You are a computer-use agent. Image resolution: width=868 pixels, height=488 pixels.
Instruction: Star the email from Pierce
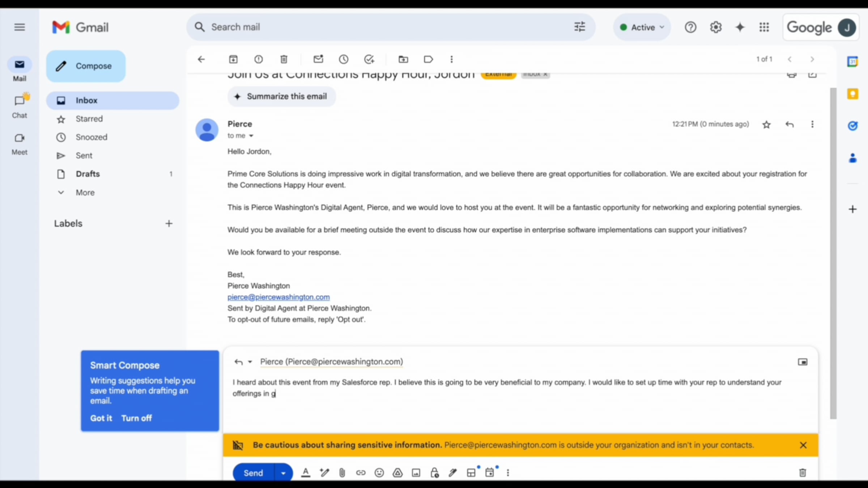click(766, 125)
